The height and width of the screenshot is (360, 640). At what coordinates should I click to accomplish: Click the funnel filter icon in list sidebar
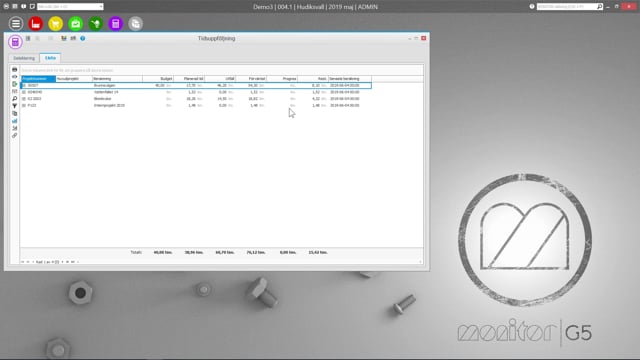point(15,106)
